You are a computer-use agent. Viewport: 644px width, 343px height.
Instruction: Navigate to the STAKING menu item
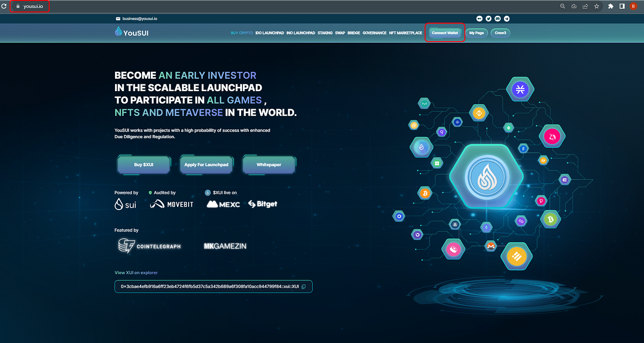click(x=325, y=33)
